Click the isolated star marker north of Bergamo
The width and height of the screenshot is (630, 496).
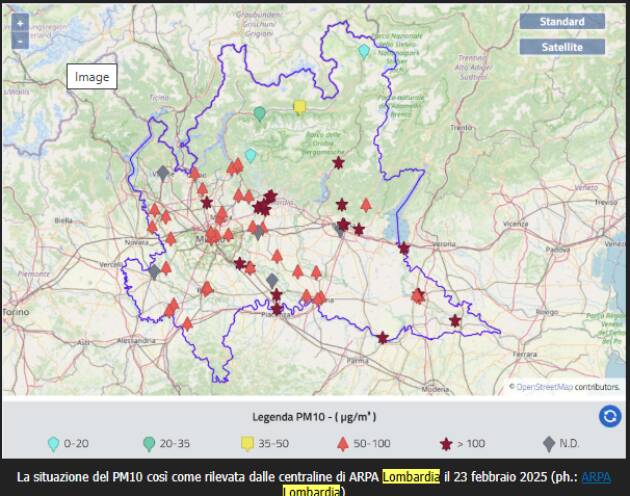338,162
